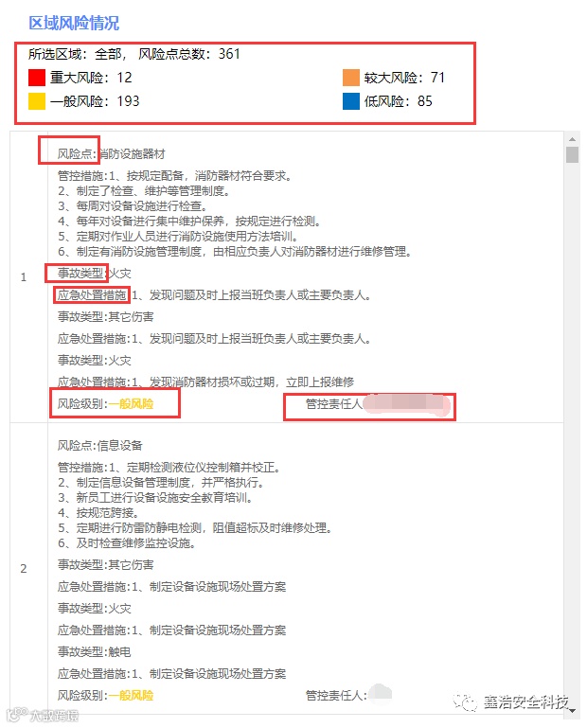The width and height of the screenshot is (587, 728).
Task: Click the first row's 一般风险 level text
Action: point(131,404)
